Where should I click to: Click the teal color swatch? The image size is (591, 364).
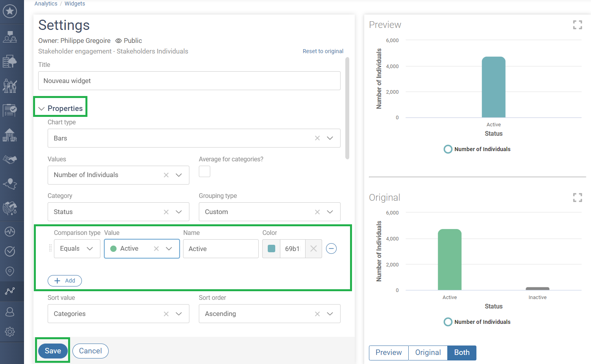[x=271, y=249]
